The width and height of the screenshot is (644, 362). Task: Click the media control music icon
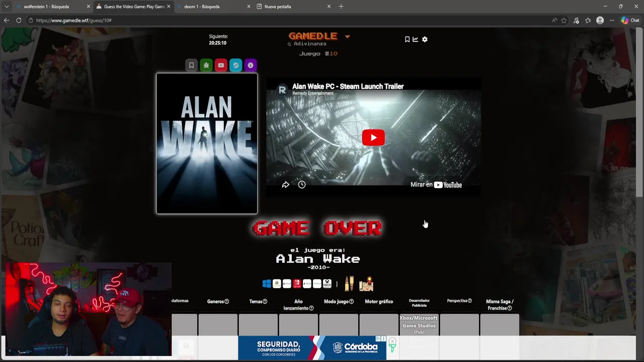point(576,21)
